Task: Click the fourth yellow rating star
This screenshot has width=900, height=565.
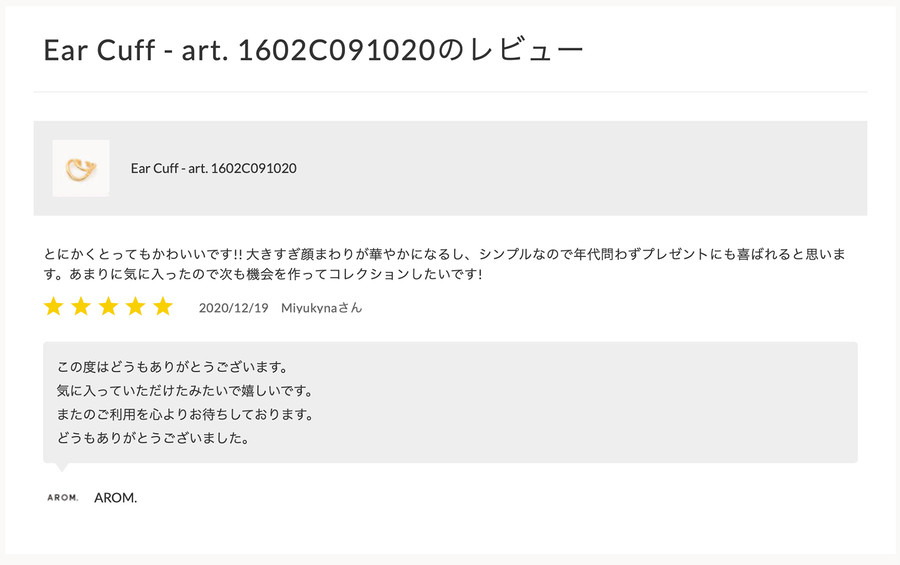Action: (x=135, y=307)
